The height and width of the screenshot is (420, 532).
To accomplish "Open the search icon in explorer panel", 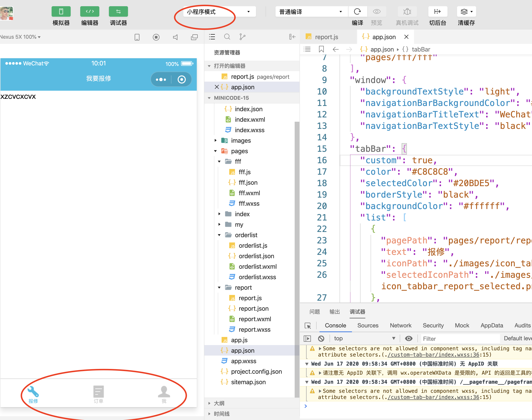I will (x=227, y=37).
